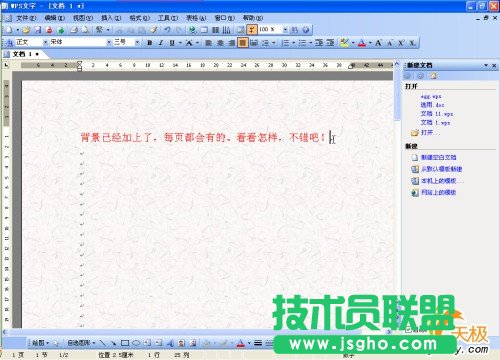Open the 自选图形 autoshapes dropdown
The width and height of the screenshot is (500, 360).
coord(81,343)
